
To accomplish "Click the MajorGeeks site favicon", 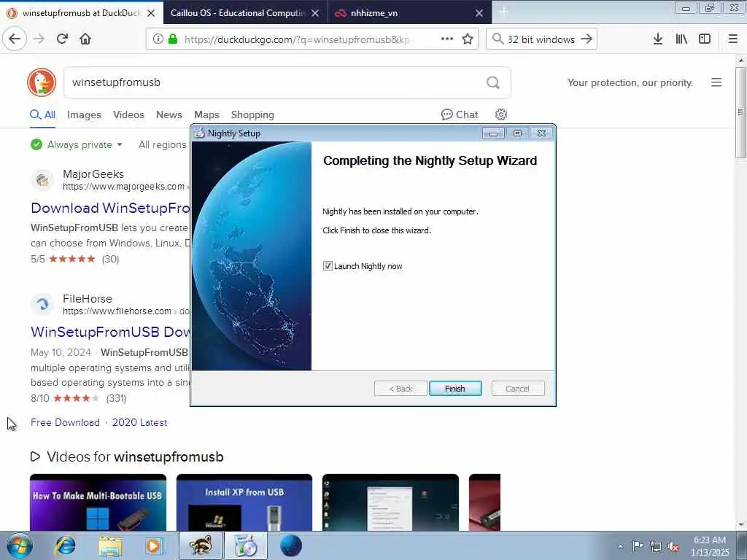I will (42, 180).
